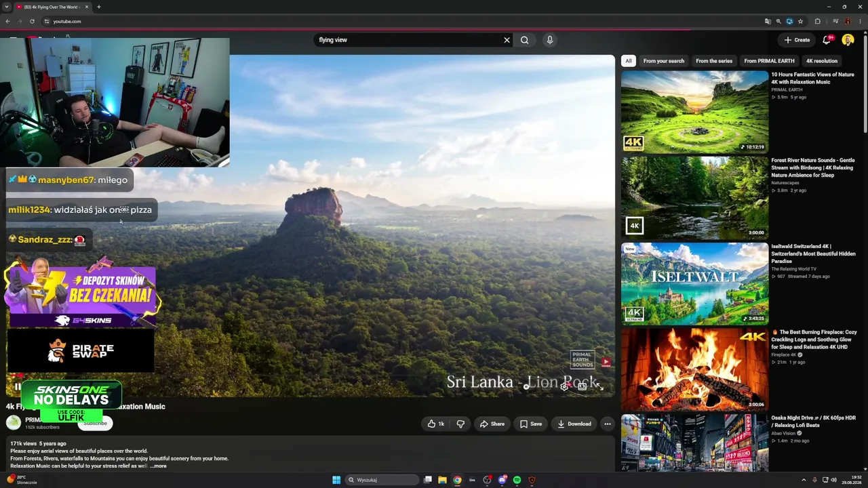Open the Best Burning Fireplace video title
The height and width of the screenshot is (488, 868).
click(x=814, y=340)
